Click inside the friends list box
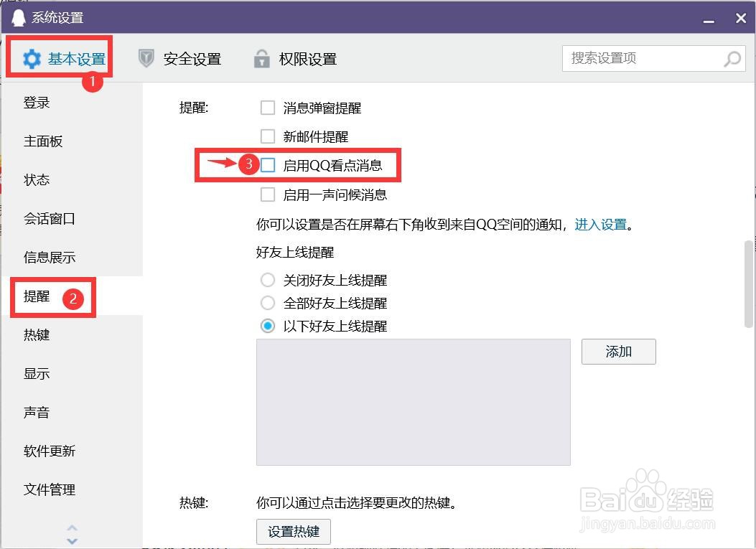Screen dimensions: 756x549 click(414, 402)
